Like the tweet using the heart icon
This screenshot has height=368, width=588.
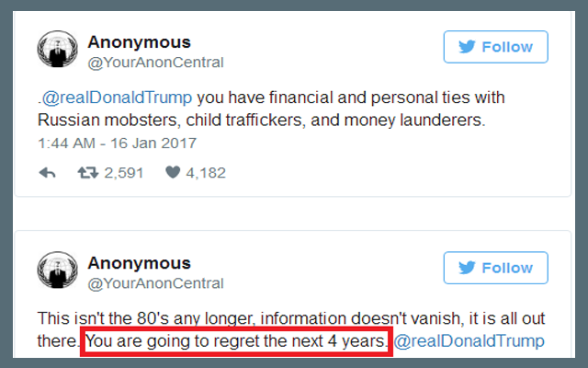click(x=173, y=172)
